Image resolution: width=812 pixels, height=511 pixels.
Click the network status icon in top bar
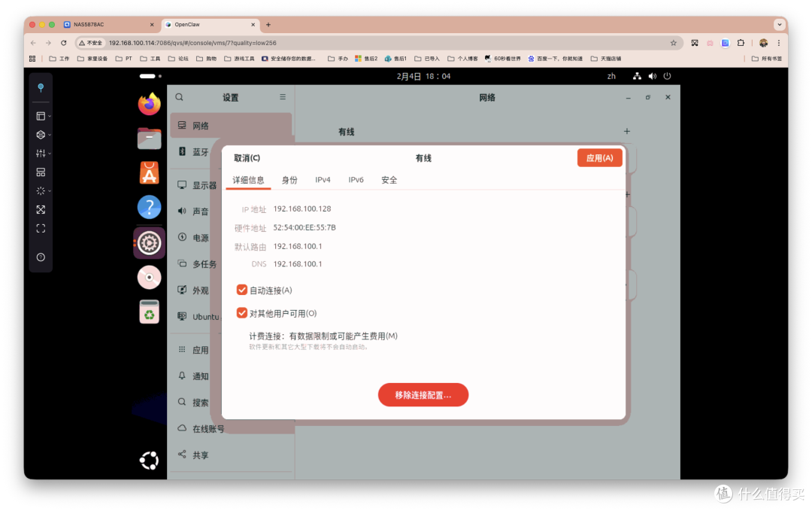tap(637, 76)
